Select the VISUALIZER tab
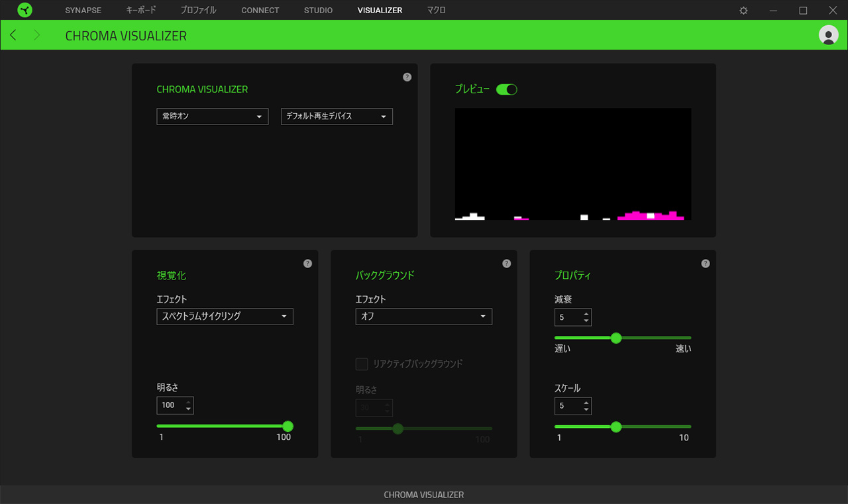The height and width of the screenshot is (504, 848). point(380,11)
